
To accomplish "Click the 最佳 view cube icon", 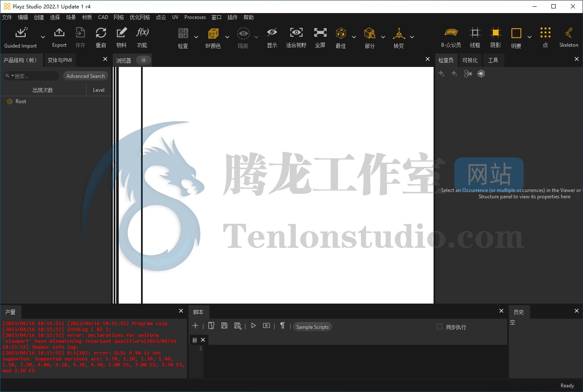I will [341, 33].
